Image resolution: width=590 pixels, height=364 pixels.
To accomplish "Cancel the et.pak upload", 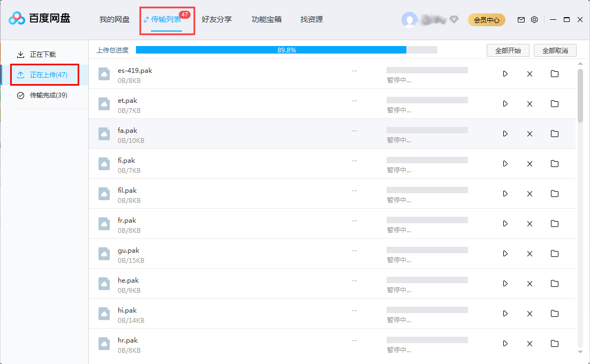I will pyautogui.click(x=530, y=104).
